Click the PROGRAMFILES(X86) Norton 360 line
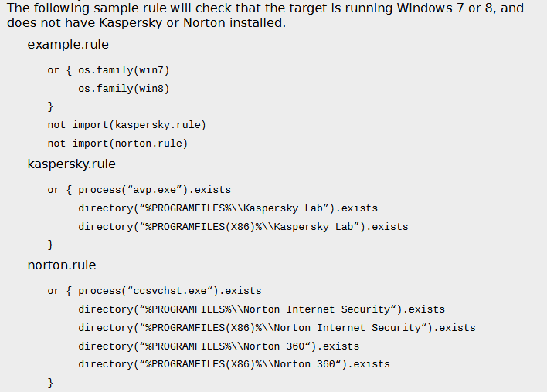The width and height of the screenshot is (547, 392). coord(234,364)
